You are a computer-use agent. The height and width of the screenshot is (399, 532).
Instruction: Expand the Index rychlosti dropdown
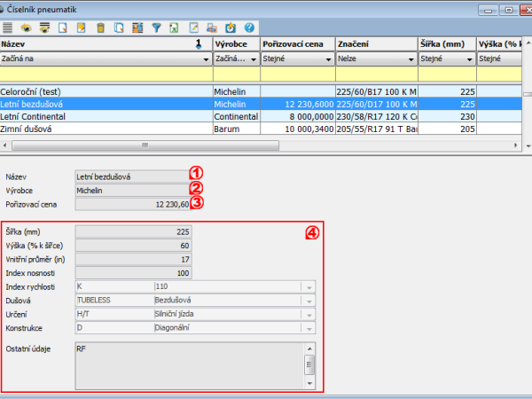pyautogui.click(x=308, y=287)
